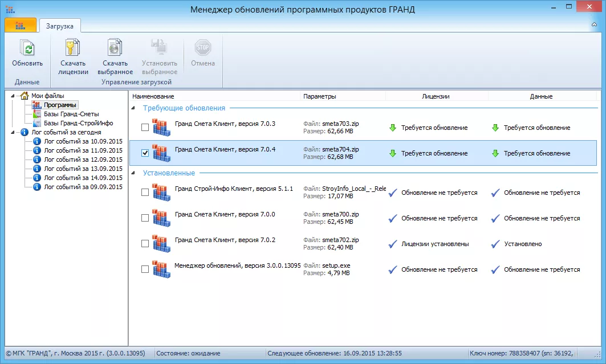The height and width of the screenshot is (364, 606).
Task: Minimize the ribbon with the chevron
Action: pos(594,24)
